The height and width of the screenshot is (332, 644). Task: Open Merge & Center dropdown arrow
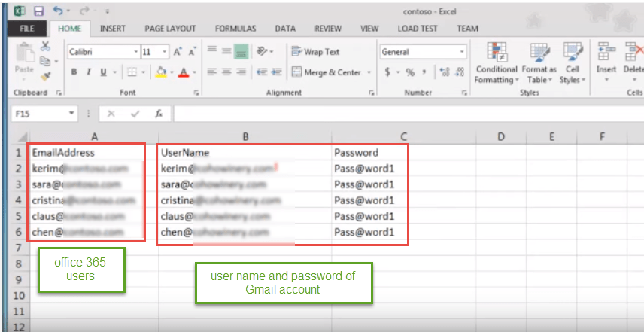coord(369,72)
